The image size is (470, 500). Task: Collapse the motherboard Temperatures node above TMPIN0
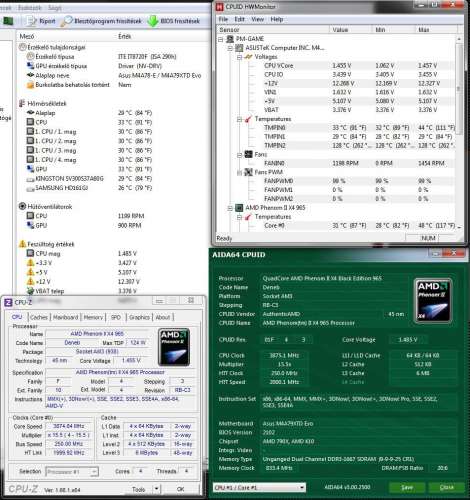pos(239,119)
